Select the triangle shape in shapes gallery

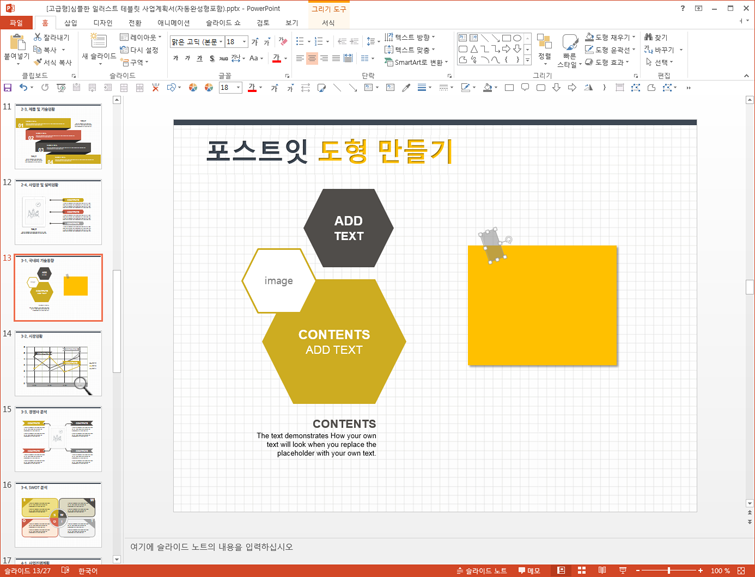point(474,49)
